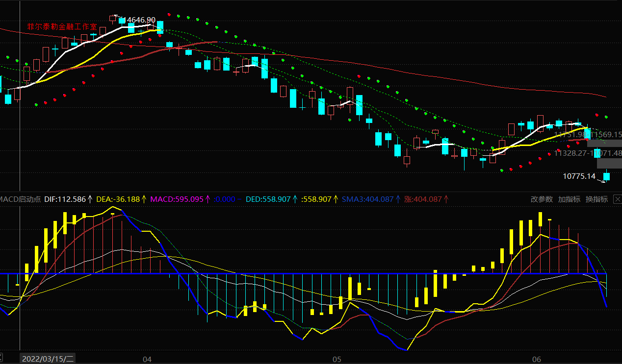Viewport: 622px width, 364px height.
Task: Click the 11751.98-11569.15 gap range label
Action: pos(588,134)
